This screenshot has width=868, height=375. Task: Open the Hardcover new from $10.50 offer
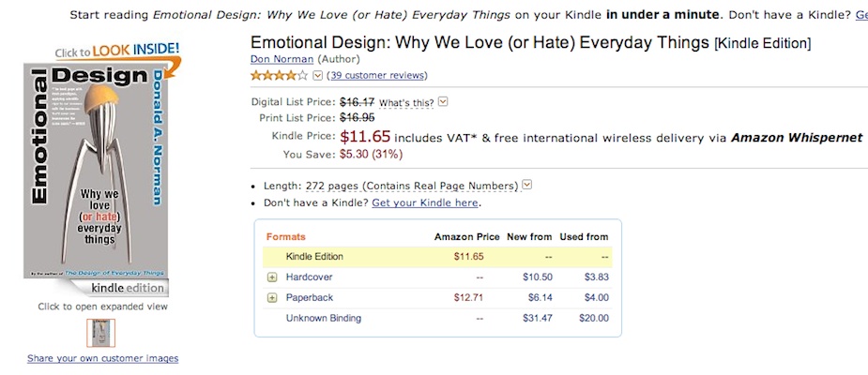tap(537, 277)
